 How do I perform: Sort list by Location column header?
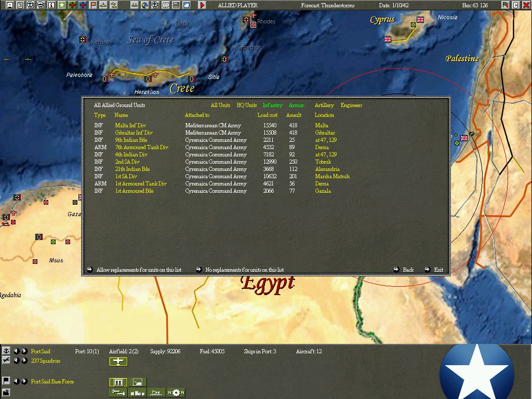(x=324, y=115)
